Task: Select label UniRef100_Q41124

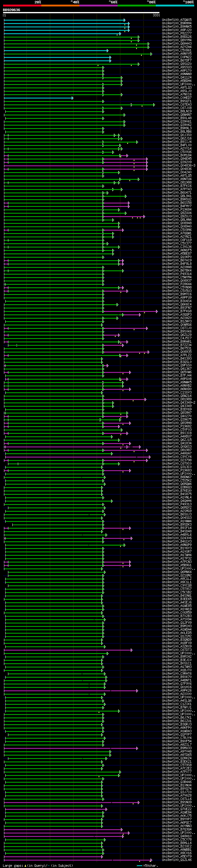Action: 177,78
